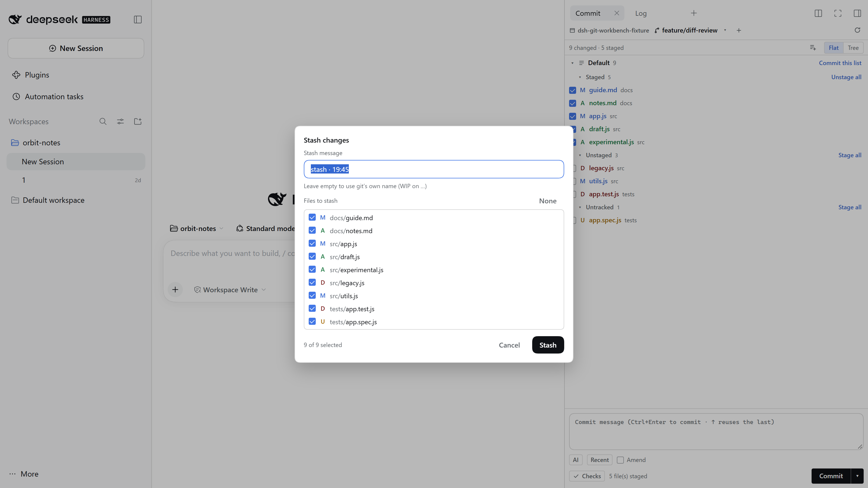Cancel the Stash changes dialog
The image size is (868, 488).
click(x=509, y=345)
